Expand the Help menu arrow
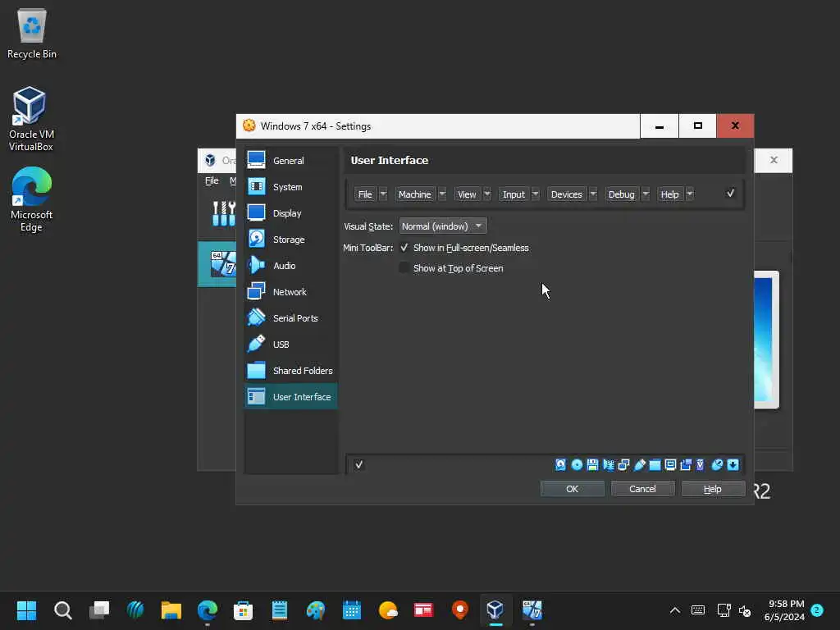The width and height of the screenshot is (840, 630). point(689,194)
